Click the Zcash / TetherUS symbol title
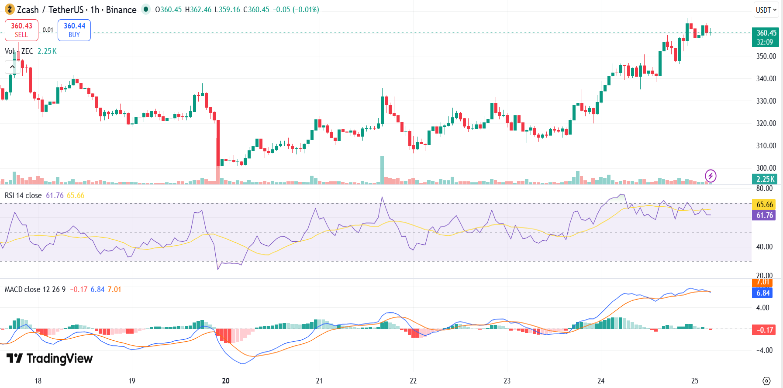Screen dimensions: 783x388 tap(77, 9)
